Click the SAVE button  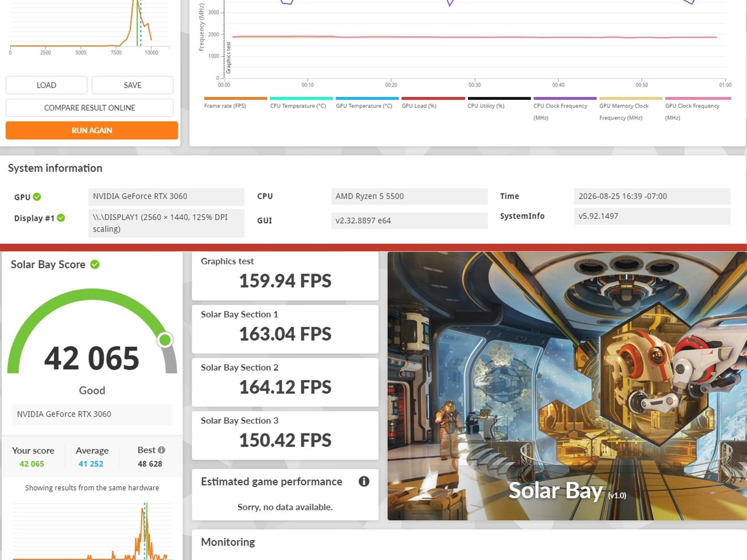pos(132,85)
